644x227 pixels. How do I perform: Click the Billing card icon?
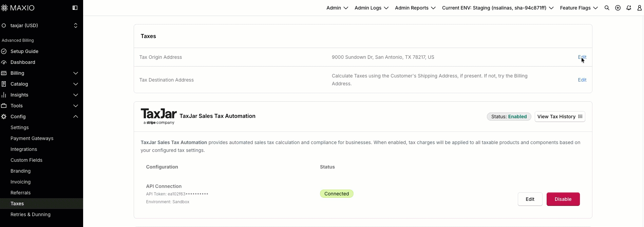[x=4, y=73]
